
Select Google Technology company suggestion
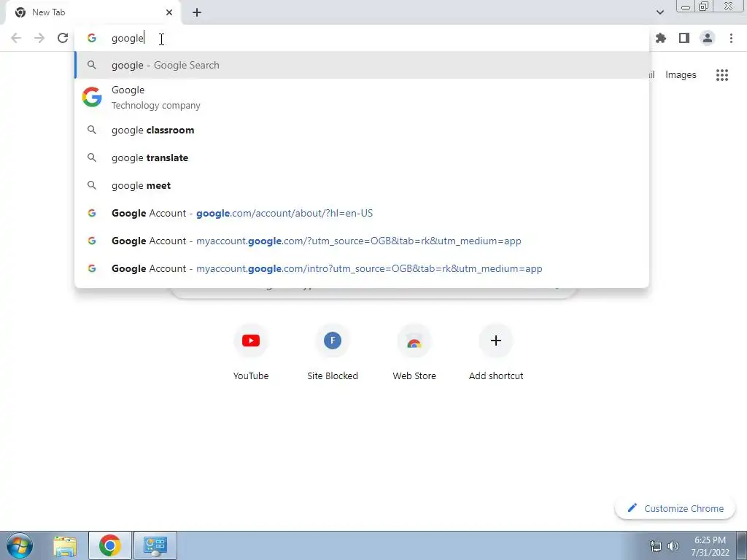pyautogui.click(x=362, y=97)
